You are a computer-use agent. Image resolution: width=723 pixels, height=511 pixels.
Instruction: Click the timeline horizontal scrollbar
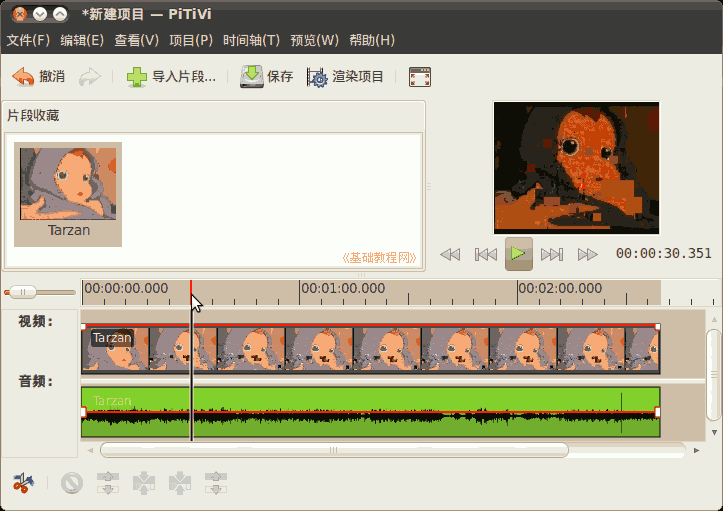point(334,450)
